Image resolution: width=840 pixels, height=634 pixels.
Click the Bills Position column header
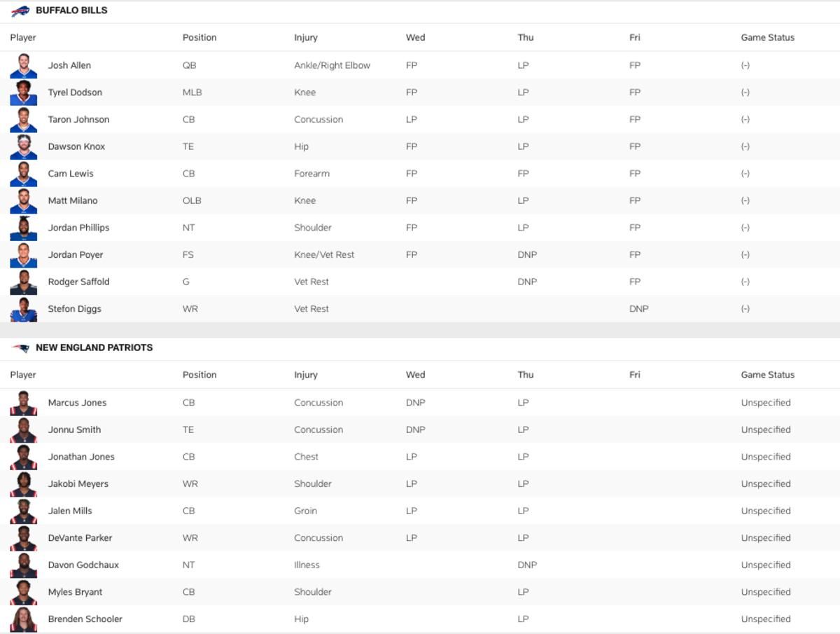199,38
